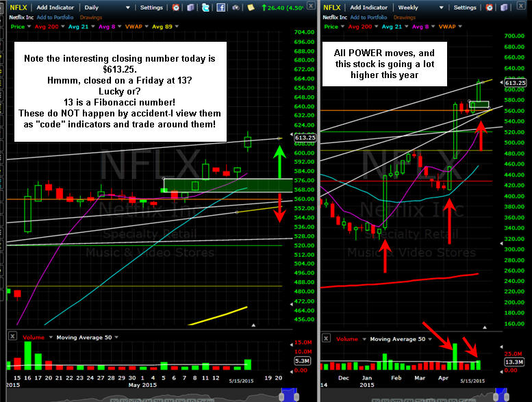Click Add to Portfolio on the Daily chart
This screenshot has width=532, height=402.
point(55,17)
